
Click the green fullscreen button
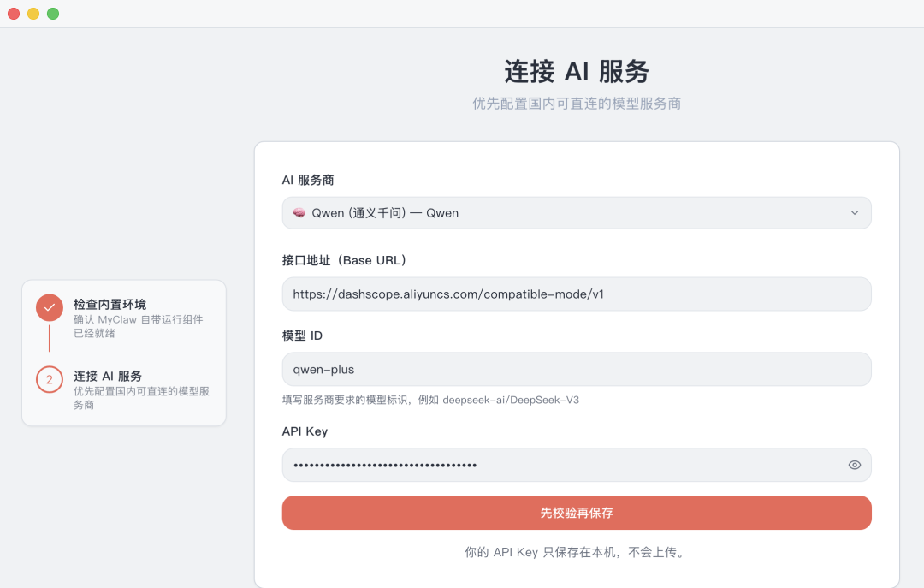(x=52, y=14)
